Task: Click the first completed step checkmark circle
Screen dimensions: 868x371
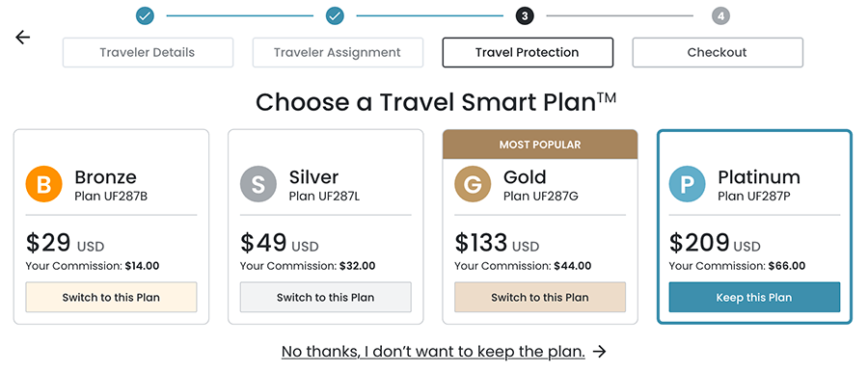Action: (145, 16)
